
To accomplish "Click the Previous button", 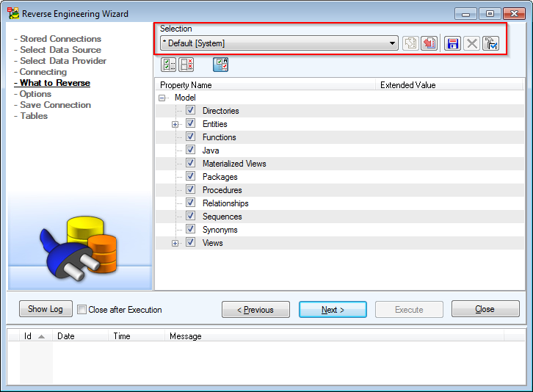I will coord(255,310).
